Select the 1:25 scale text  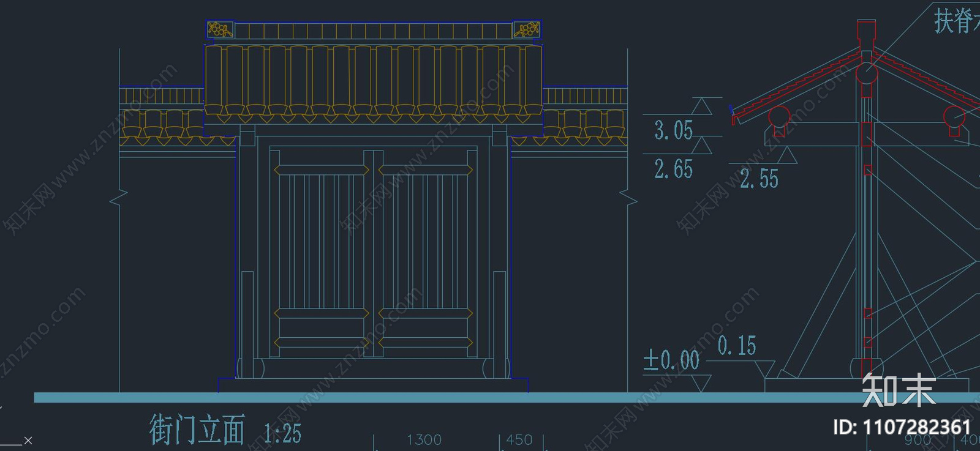[282, 433]
